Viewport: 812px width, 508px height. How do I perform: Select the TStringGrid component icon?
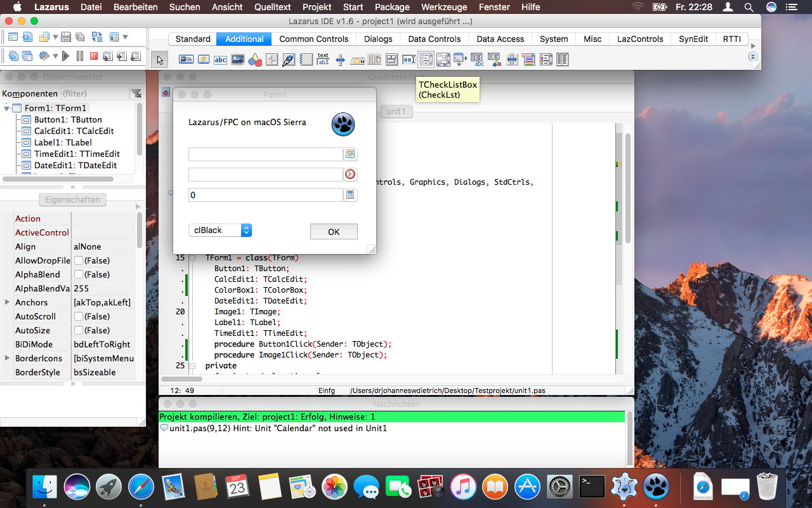click(476, 60)
